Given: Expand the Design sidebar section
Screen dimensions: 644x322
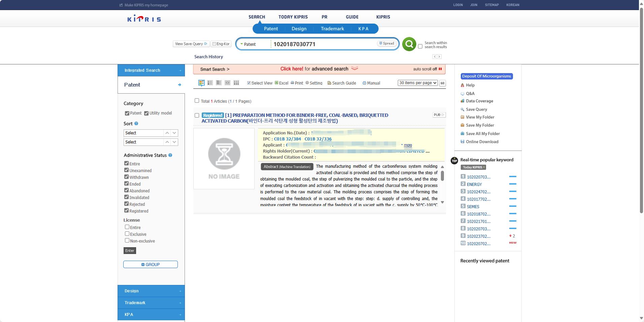Looking at the screenshot, I should (x=151, y=291).
